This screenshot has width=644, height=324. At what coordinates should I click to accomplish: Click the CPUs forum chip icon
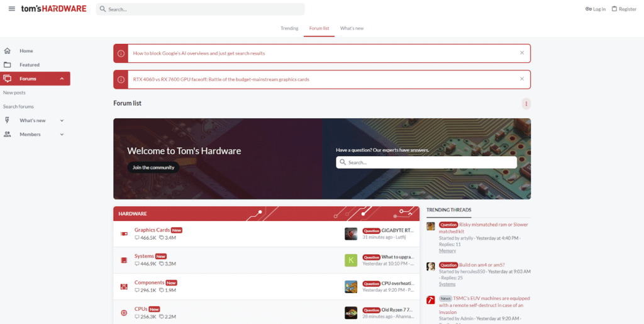tap(124, 313)
